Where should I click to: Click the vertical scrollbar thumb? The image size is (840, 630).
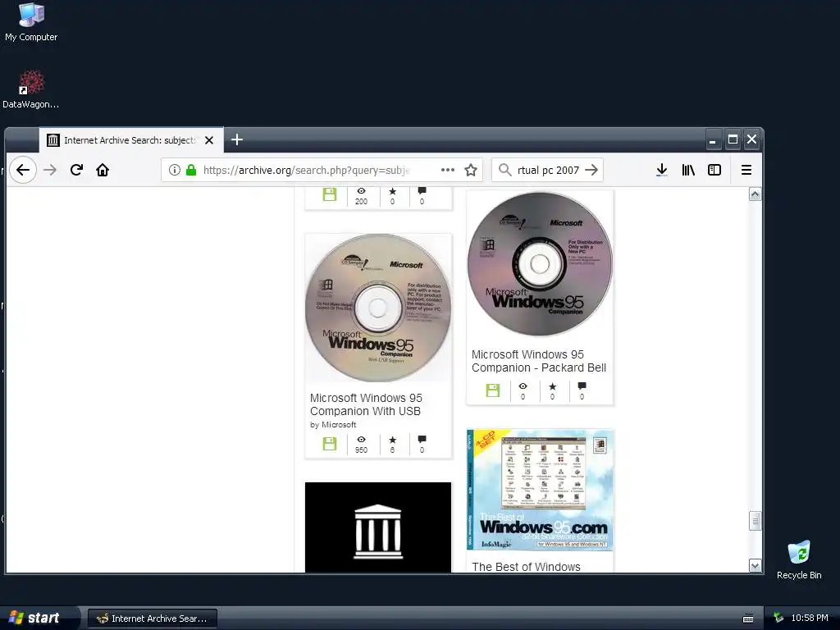pyautogui.click(x=755, y=521)
